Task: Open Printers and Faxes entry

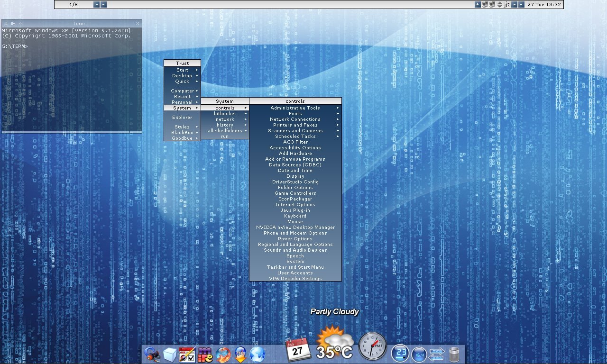Action: (295, 125)
